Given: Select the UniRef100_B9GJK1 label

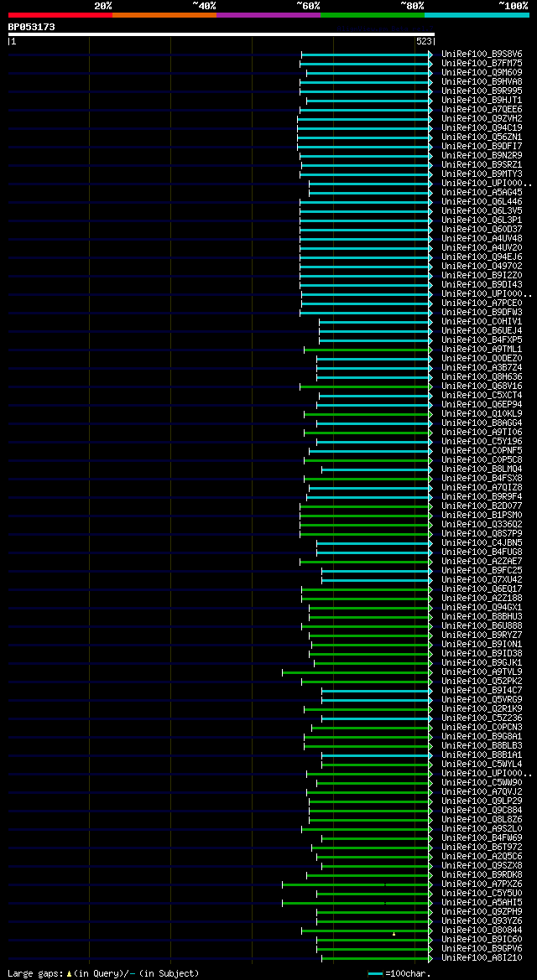Looking at the screenshot, I should coord(482,662).
